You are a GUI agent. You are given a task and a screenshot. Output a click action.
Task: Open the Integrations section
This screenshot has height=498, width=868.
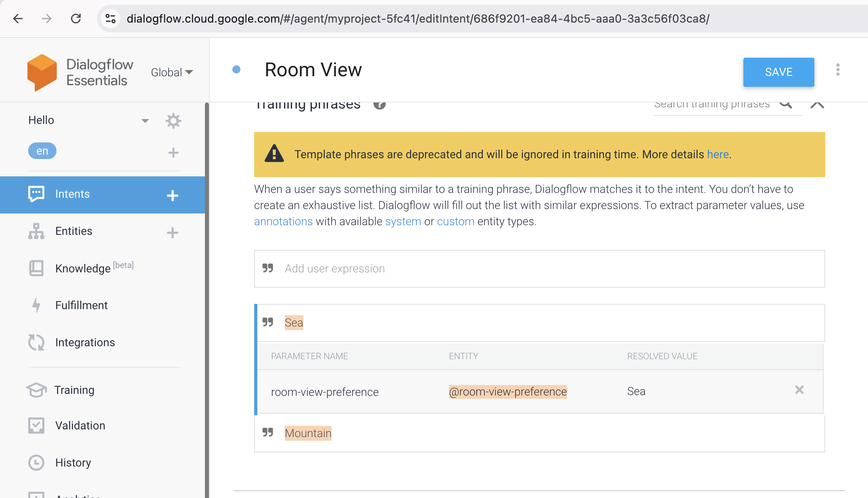(85, 342)
